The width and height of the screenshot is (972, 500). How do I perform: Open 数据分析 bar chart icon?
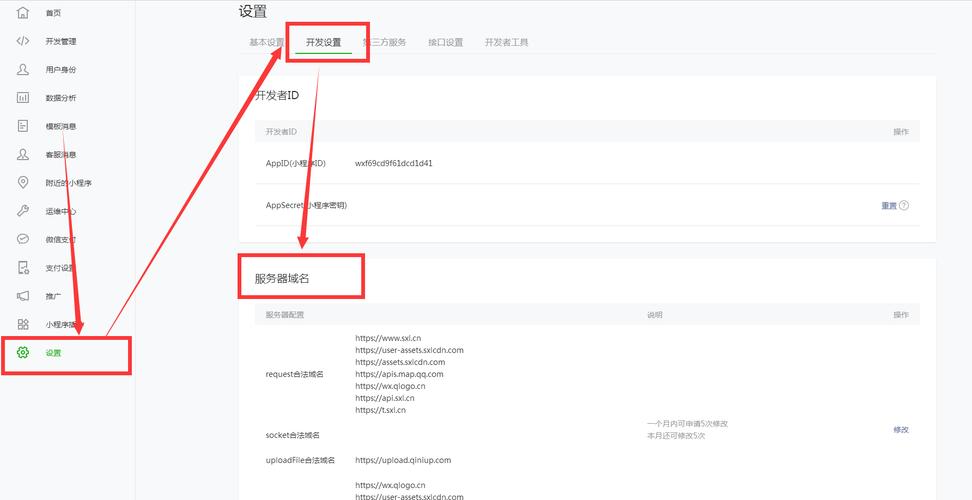[23, 98]
